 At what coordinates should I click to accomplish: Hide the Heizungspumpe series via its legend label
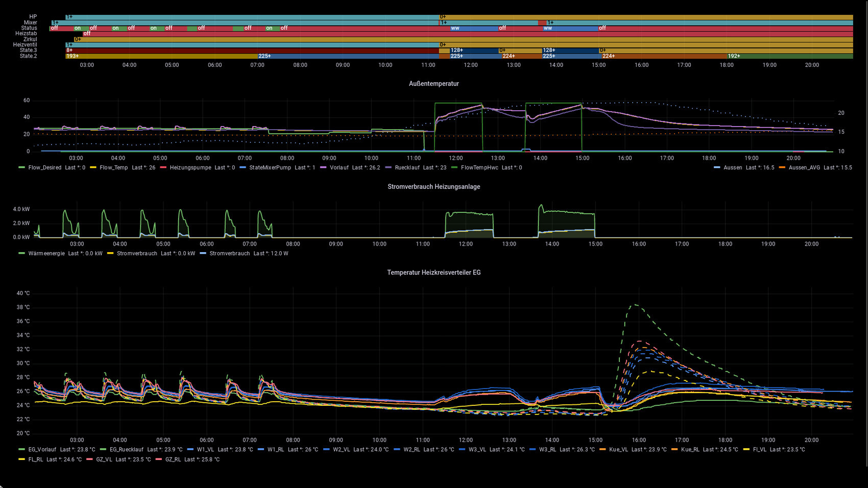190,167
